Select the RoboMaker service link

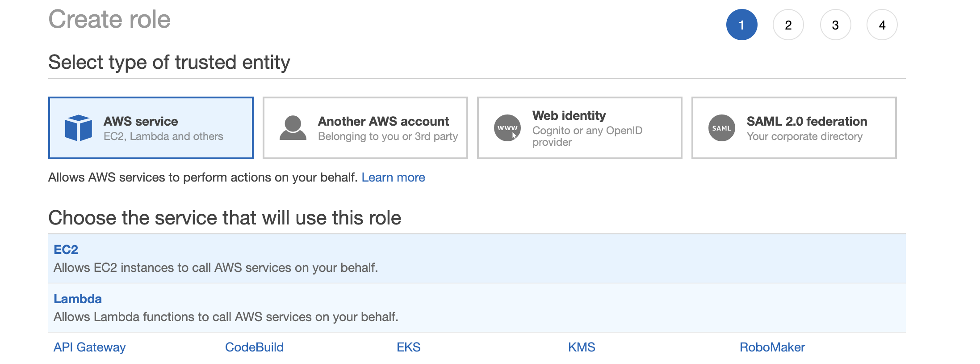tap(772, 347)
